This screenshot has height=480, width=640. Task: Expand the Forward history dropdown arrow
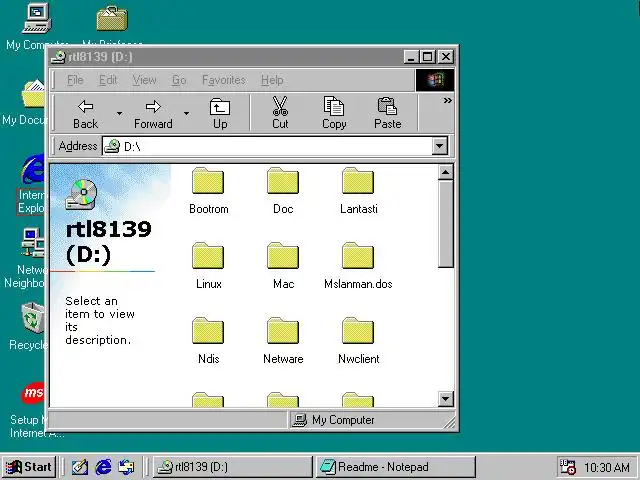click(186, 113)
